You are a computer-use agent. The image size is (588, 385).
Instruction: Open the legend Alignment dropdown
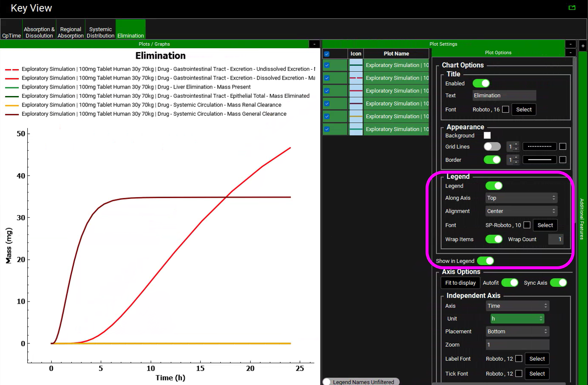click(521, 211)
